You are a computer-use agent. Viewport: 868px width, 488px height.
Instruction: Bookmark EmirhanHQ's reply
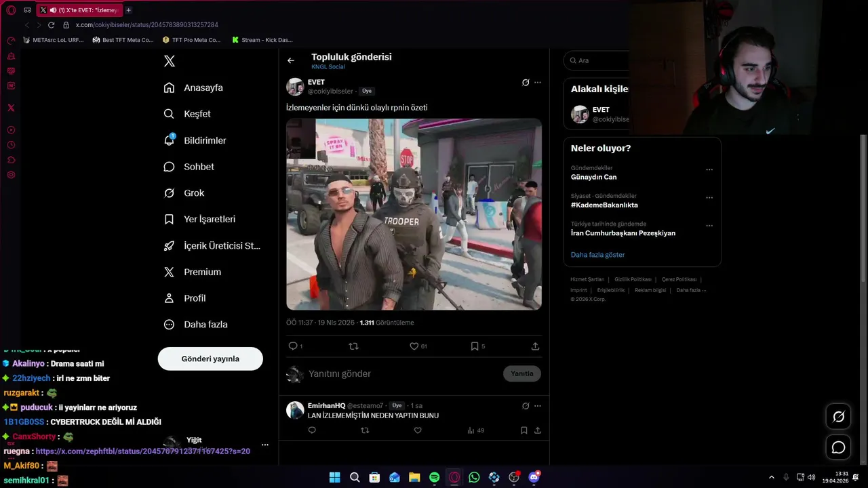click(524, 430)
